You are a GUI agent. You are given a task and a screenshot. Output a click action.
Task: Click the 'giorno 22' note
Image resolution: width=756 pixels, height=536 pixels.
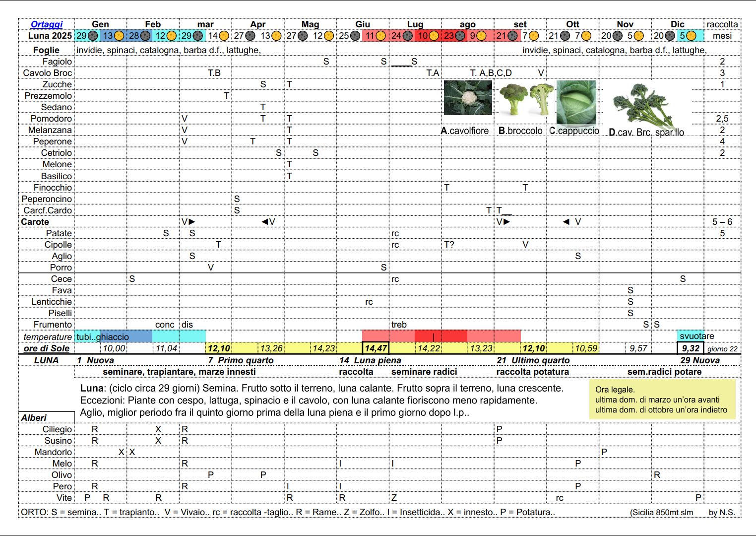click(x=722, y=349)
